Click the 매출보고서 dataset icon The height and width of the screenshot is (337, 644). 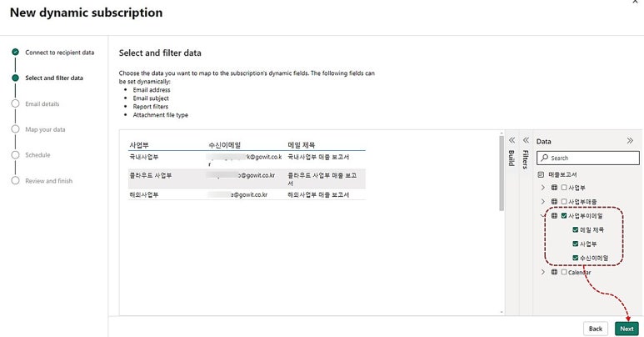coord(541,174)
